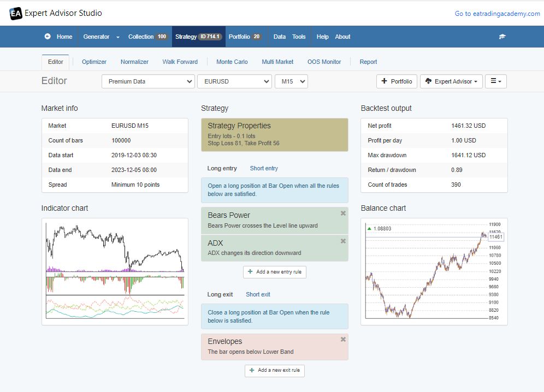This screenshot has height=392, width=544.
Task: Delete the ADX rule with its X icon
Action: (x=343, y=241)
